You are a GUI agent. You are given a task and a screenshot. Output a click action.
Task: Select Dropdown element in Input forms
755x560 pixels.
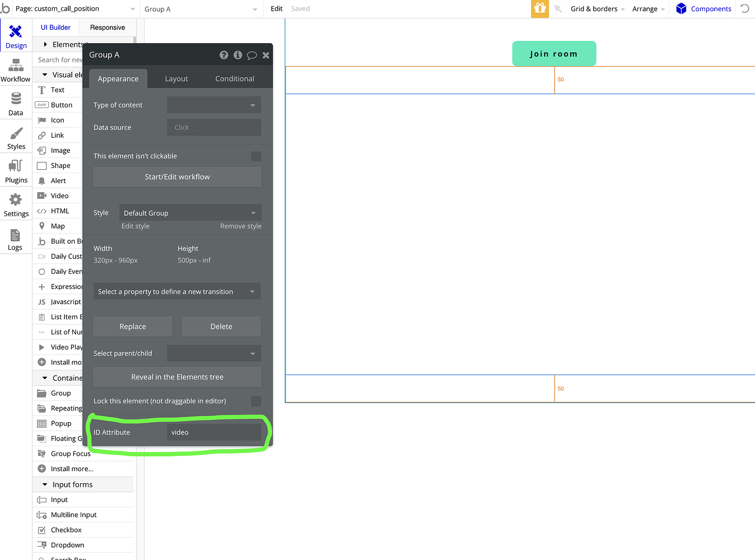68,545
